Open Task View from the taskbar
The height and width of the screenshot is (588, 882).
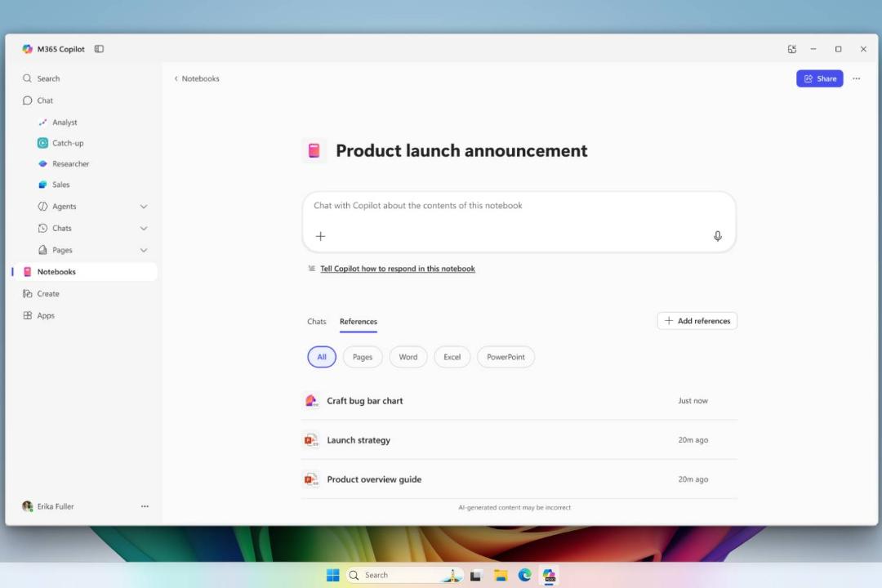click(476, 575)
